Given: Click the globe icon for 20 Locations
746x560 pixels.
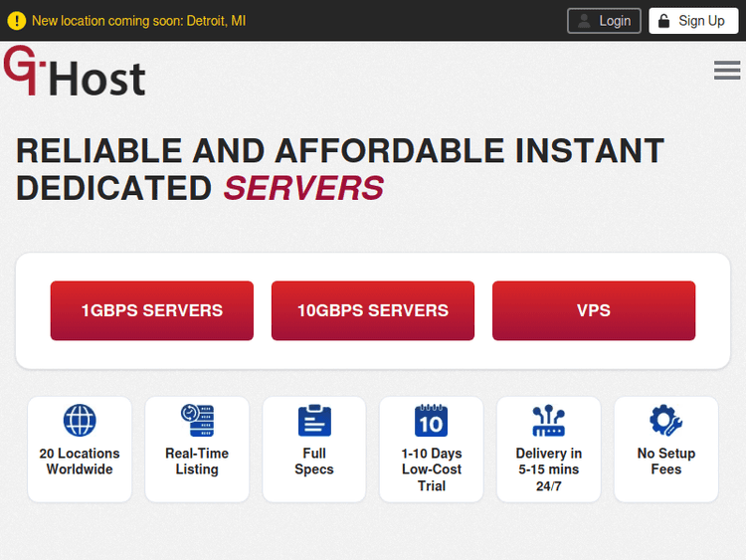Looking at the screenshot, I should click(80, 420).
